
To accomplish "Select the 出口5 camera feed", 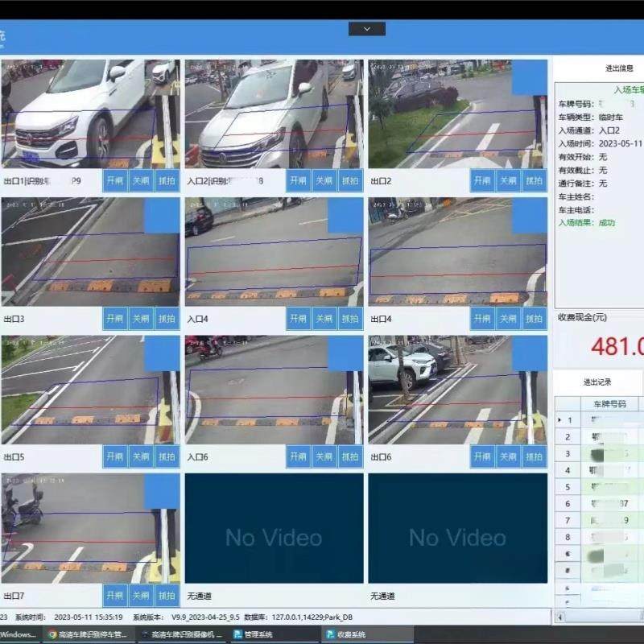I will [90, 390].
